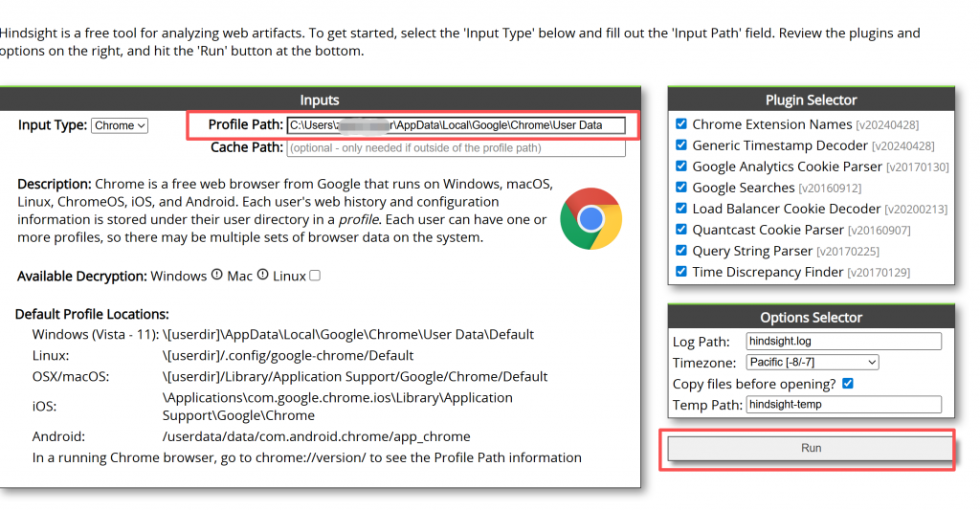This screenshot has width=980, height=511.
Task: Disable the Generic Timestamp Decoder plugin
Action: coord(681,145)
